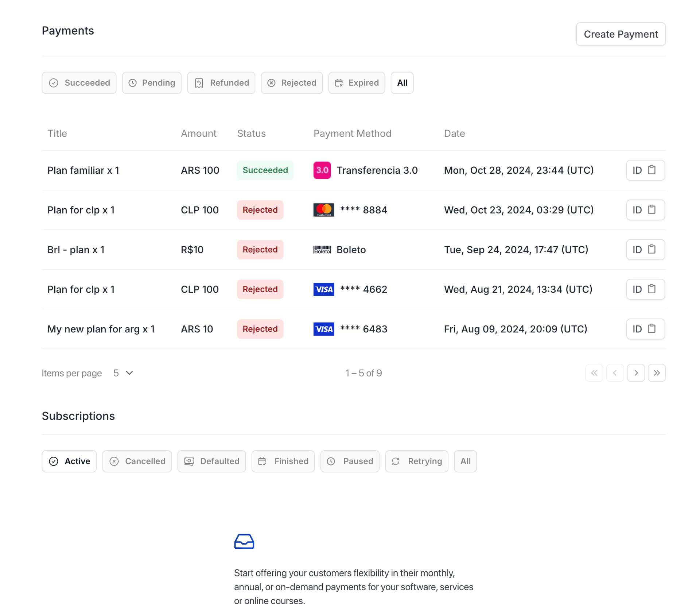Click the clock icon on Pending filter
700x610 pixels.
133,83
